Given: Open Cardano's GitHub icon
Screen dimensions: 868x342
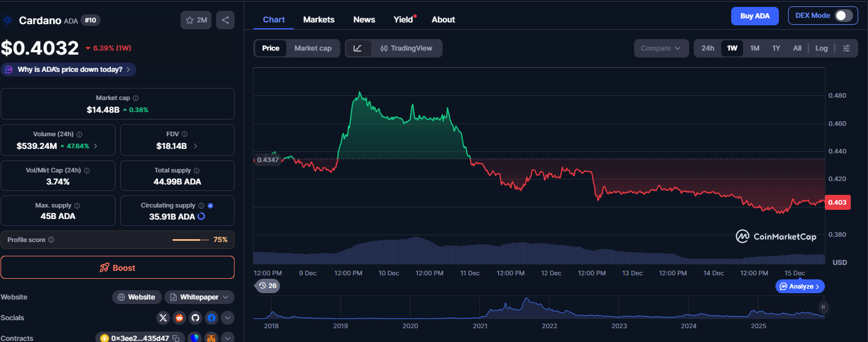Looking at the screenshot, I should [x=195, y=318].
